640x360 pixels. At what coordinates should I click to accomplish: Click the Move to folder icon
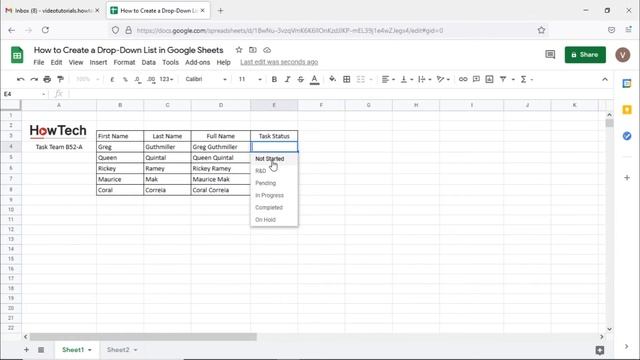pyautogui.click(x=253, y=50)
